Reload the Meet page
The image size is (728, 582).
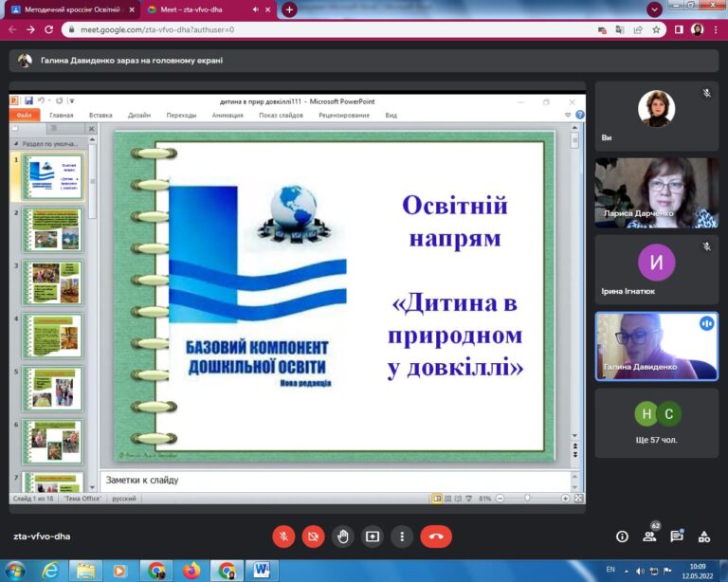pyautogui.click(x=48, y=29)
